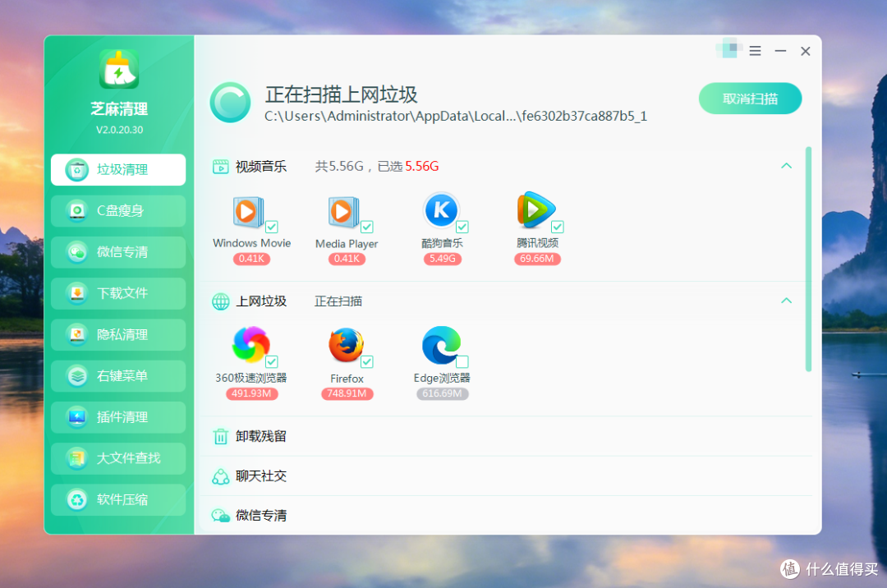This screenshot has width=887, height=588.
Task: Click the 上网垃圾 globe icon
Action: pos(221,301)
